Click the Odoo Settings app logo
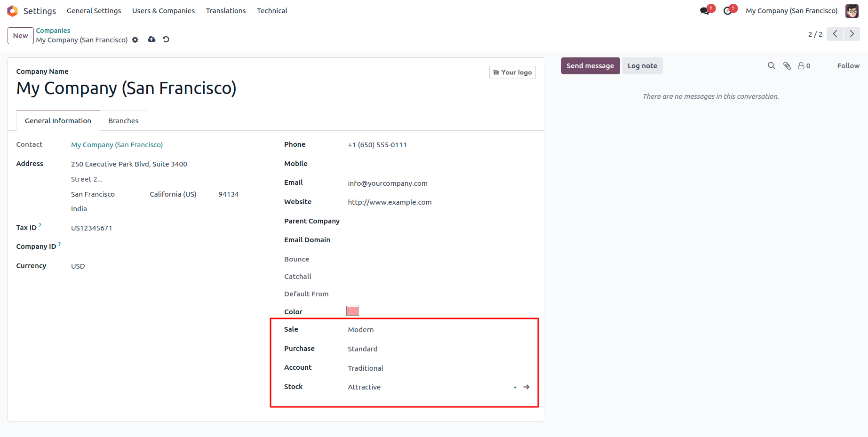 tap(13, 11)
